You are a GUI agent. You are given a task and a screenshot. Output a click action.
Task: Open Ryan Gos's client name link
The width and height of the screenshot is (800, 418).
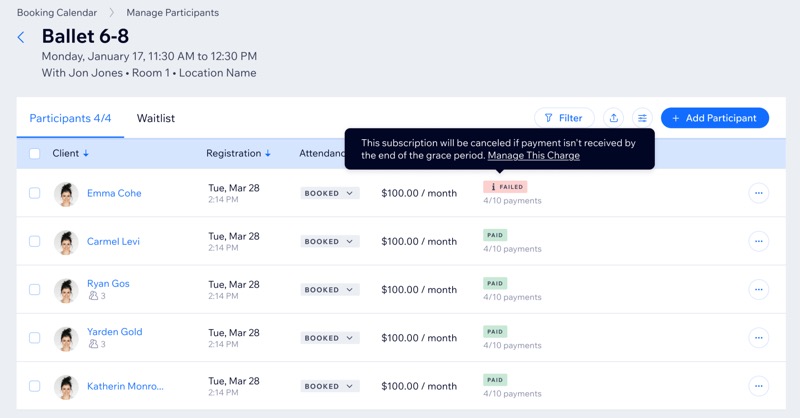(108, 283)
